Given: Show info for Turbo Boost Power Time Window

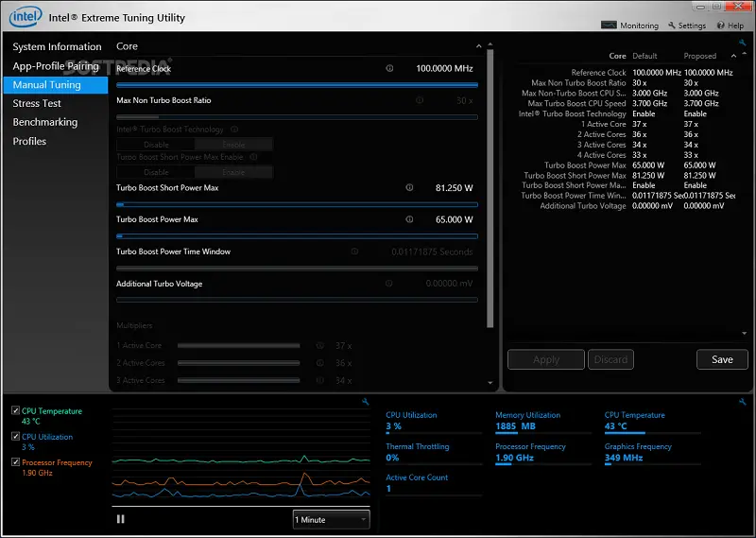Looking at the screenshot, I should [355, 252].
